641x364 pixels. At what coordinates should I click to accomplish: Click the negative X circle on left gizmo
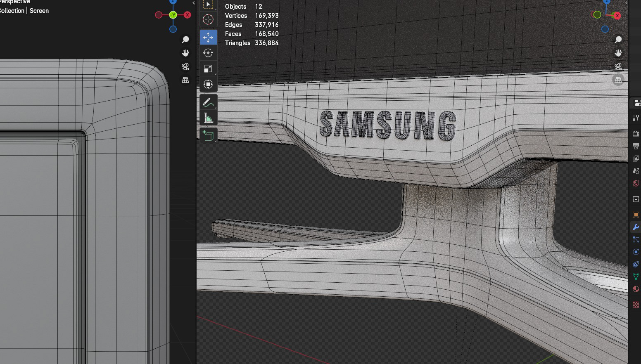pyautogui.click(x=159, y=15)
